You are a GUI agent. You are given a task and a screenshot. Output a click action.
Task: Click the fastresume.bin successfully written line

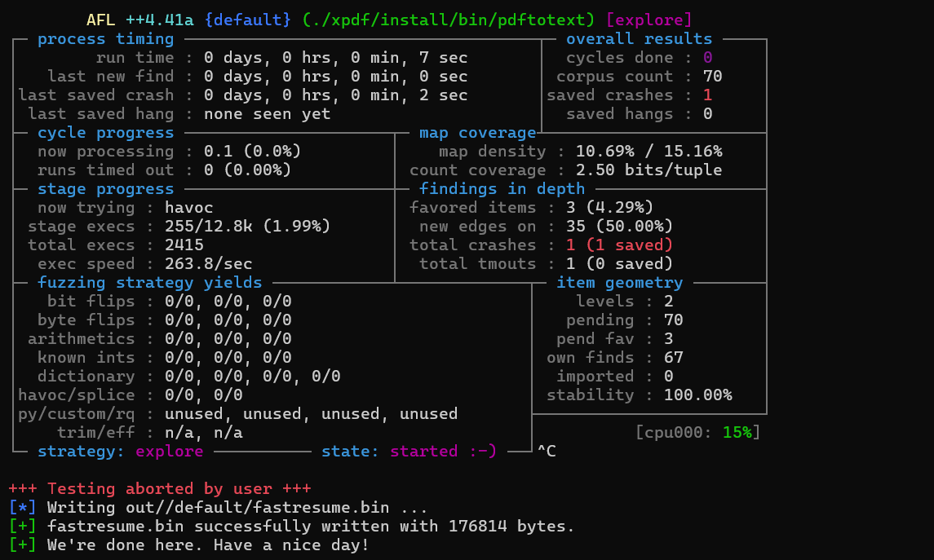[310, 527]
